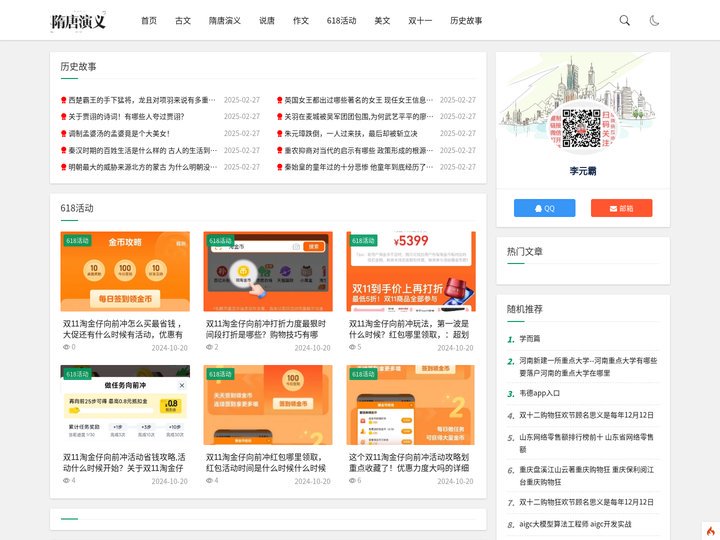Viewport: 720px width, 540px height.
Task: Open post 双11淘金仔向前冲红包哪里领取
Action: click(x=266, y=462)
